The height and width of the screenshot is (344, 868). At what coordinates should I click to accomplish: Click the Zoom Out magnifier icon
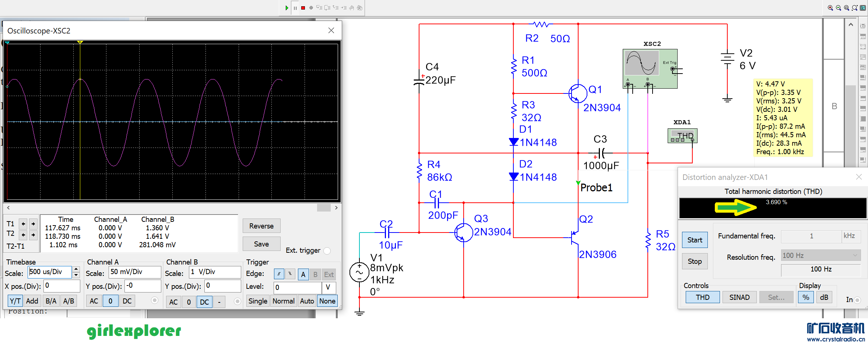coord(839,8)
